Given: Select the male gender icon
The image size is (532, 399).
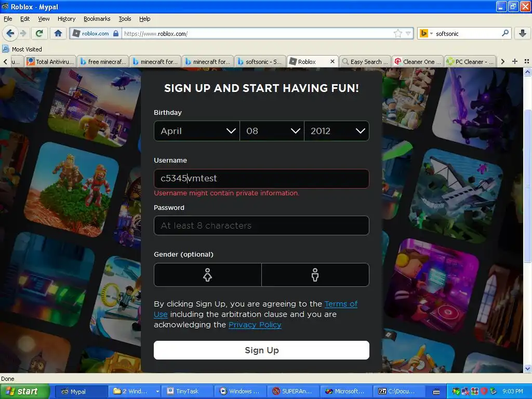Looking at the screenshot, I should point(315,275).
